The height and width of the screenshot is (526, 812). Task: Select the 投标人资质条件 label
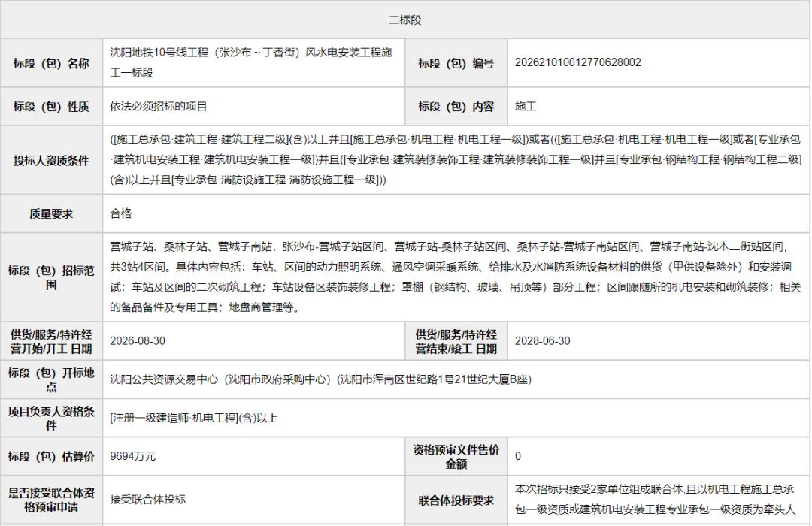click(51, 161)
